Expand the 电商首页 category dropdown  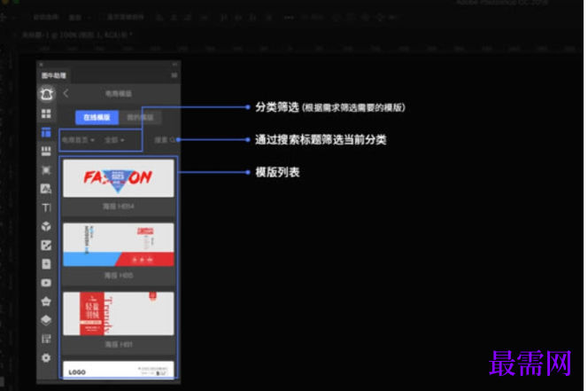[78, 140]
